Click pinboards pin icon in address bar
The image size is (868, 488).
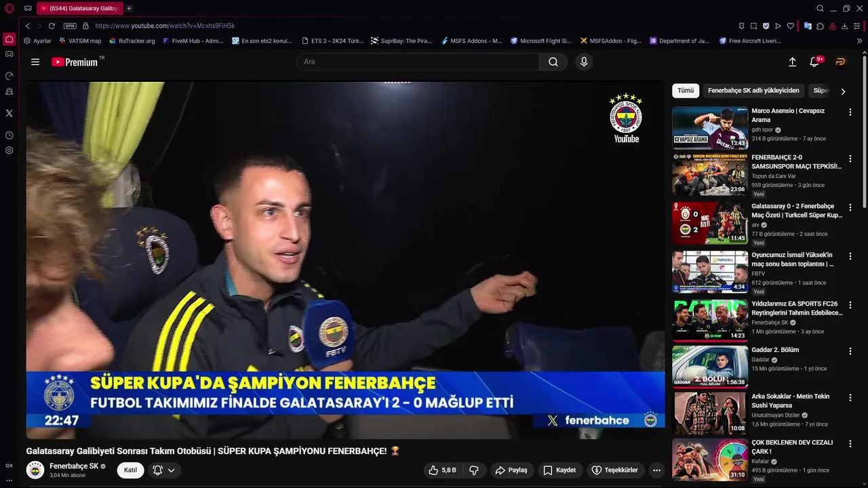point(742,26)
